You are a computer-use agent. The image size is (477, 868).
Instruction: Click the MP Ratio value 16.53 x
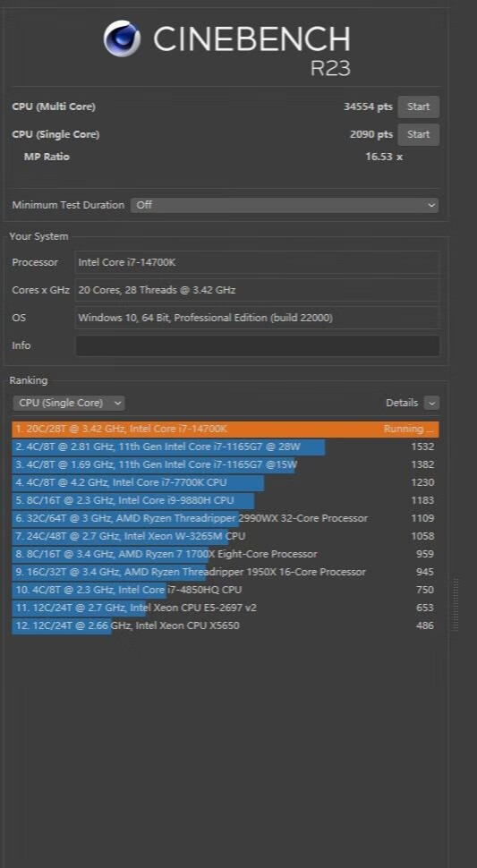[384, 157]
